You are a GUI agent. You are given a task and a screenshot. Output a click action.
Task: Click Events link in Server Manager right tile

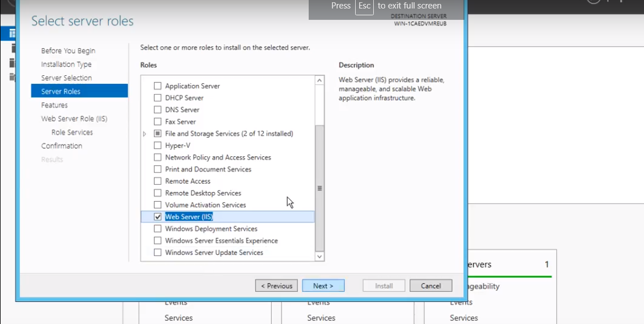(x=461, y=302)
